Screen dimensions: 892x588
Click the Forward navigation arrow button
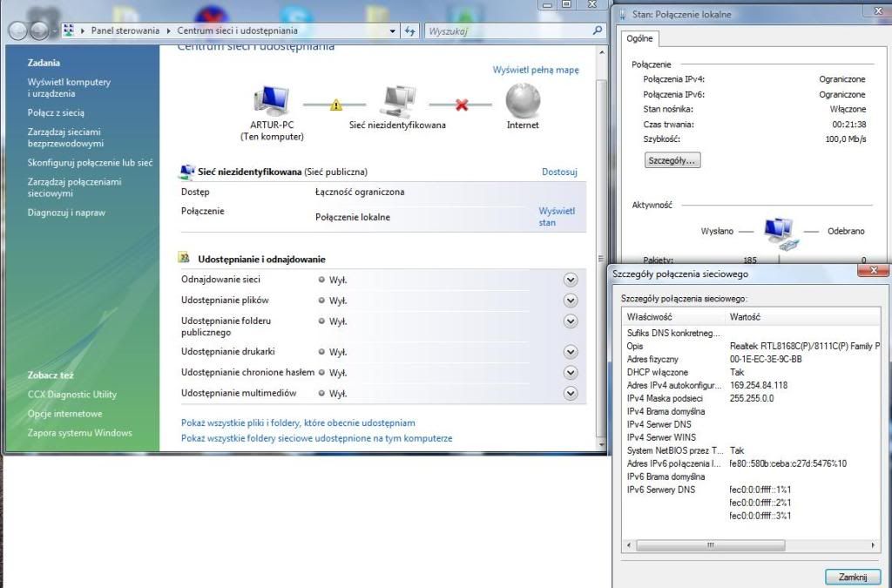(38, 30)
